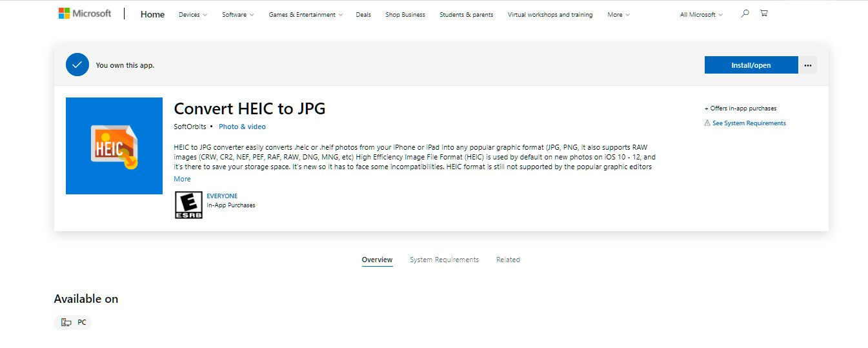Open the shopping cart icon
This screenshot has width=868, height=348.
(764, 14)
